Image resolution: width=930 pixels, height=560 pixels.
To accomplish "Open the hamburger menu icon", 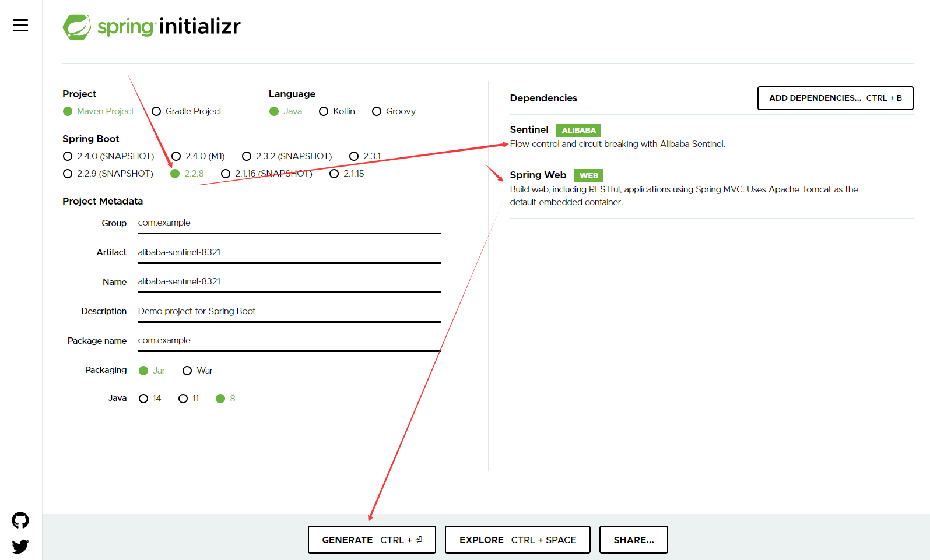I will (20, 26).
